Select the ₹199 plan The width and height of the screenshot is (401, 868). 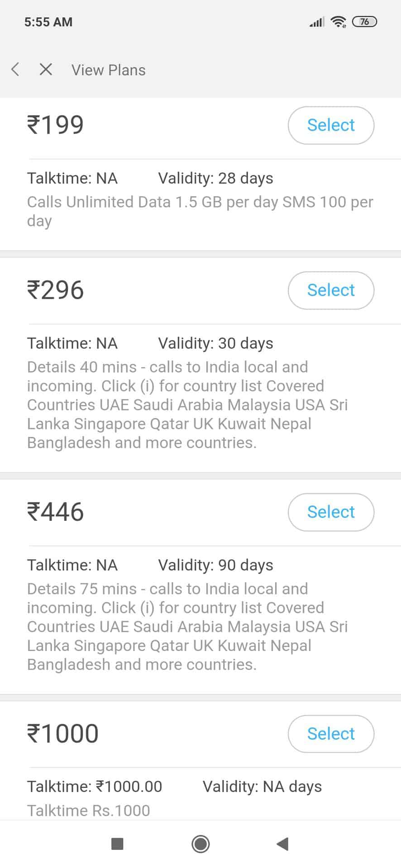point(331,125)
